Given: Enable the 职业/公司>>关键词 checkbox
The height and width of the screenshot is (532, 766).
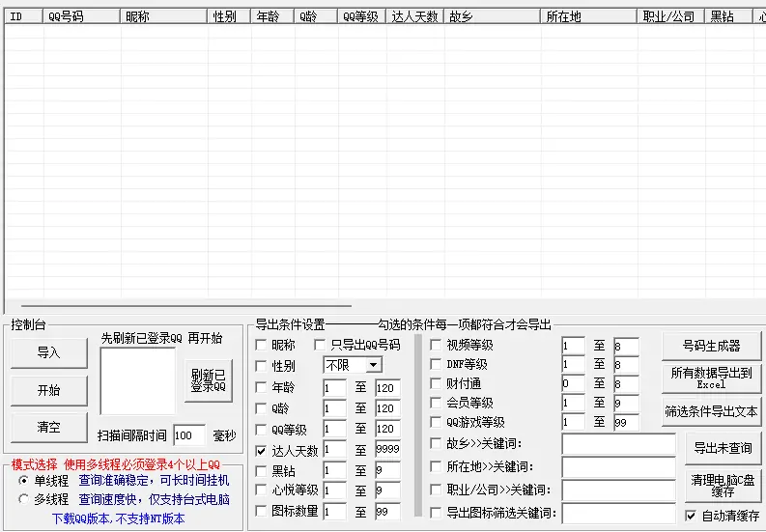Looking at the screenshot, I should [x=436, y=490].
